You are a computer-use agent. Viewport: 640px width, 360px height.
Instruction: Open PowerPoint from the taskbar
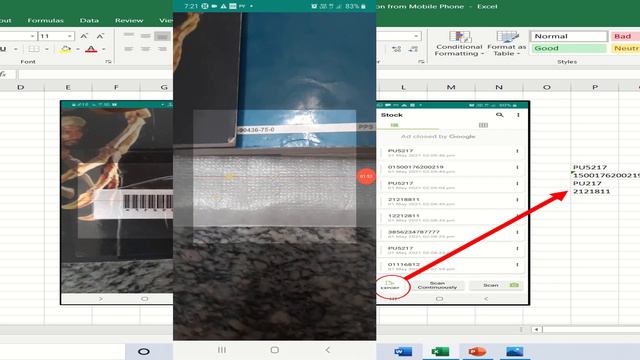[476, 351]
